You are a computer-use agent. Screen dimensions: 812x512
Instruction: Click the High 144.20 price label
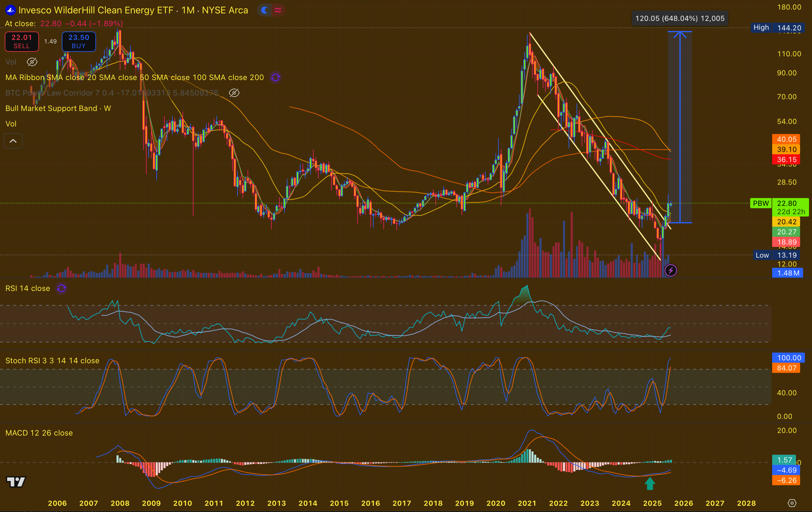coord(778,28)
